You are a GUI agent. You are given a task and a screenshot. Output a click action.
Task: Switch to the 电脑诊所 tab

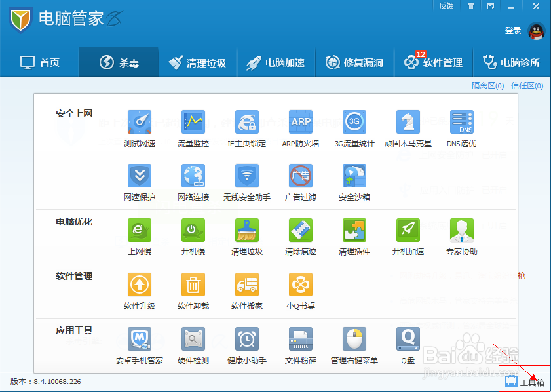point(512,62)
